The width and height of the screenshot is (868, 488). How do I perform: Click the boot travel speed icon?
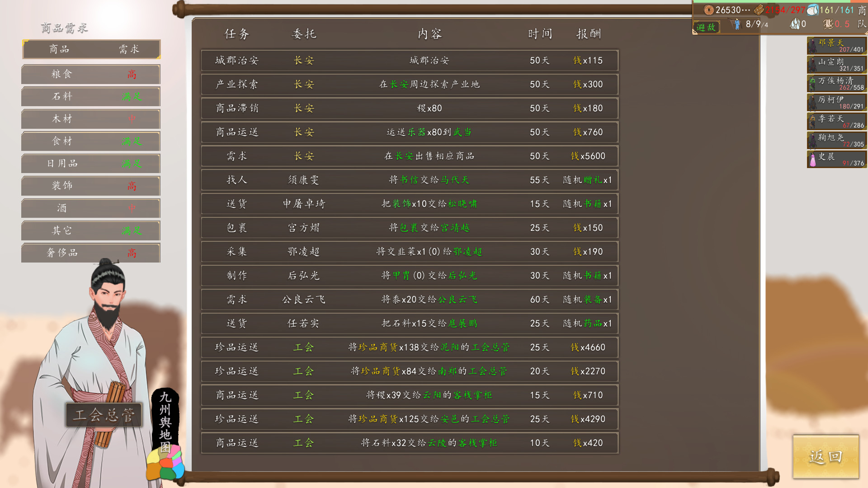[828, 24]
